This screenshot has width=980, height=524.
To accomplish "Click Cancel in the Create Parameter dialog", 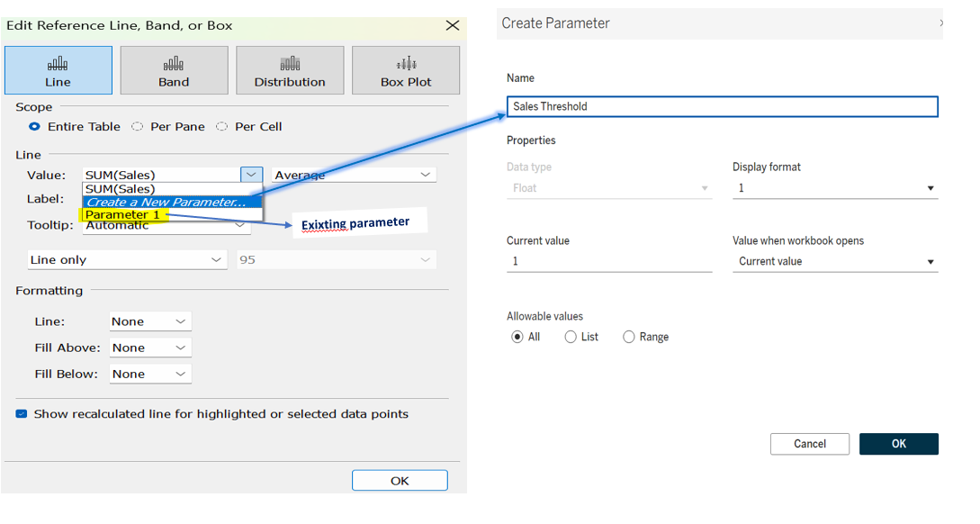I will pyautogui.click(x=808, y=444).
